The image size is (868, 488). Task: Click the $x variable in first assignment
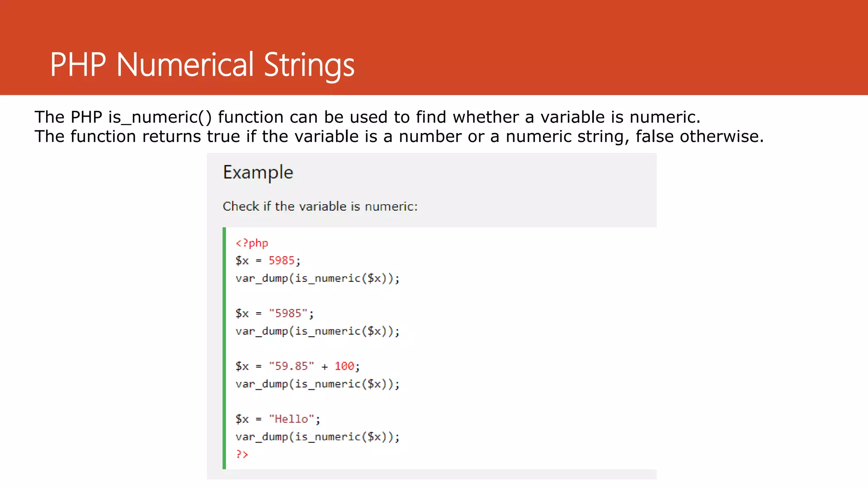point(242,261)
